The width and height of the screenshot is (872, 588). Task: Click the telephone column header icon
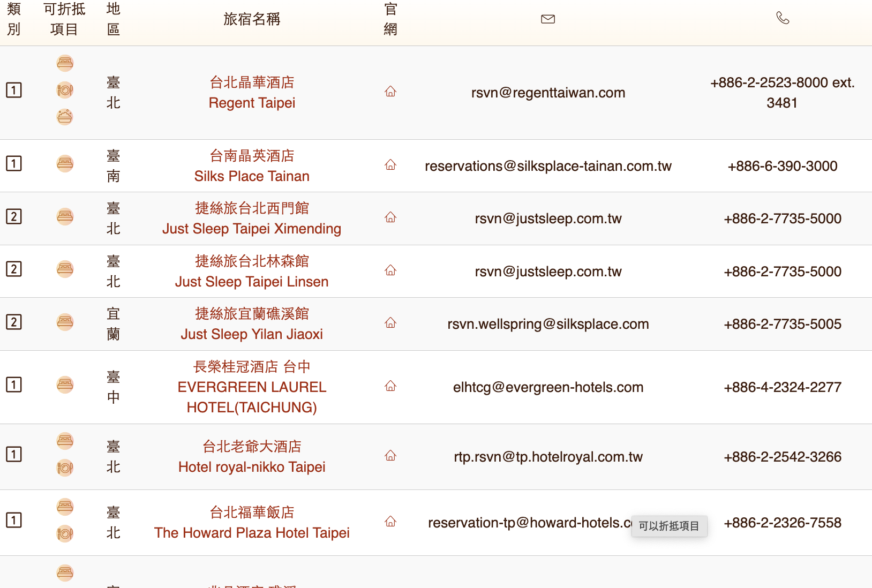coord(783,18)
